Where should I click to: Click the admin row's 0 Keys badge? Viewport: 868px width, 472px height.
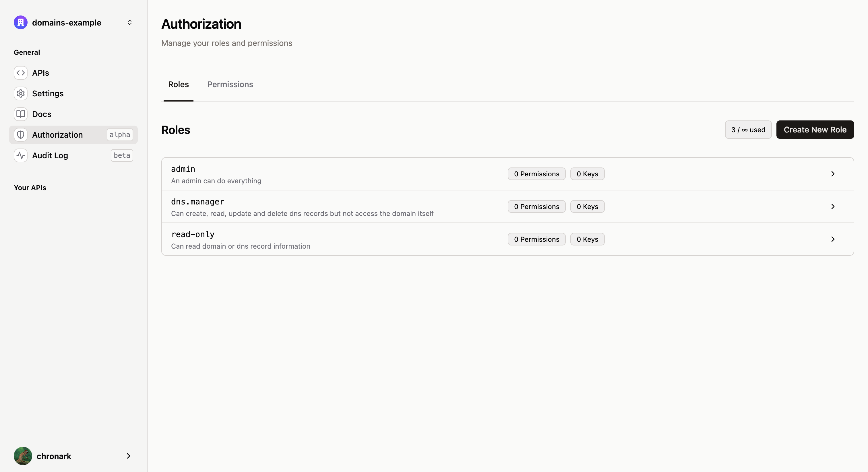pyautogui.click(x=587, y=174)
